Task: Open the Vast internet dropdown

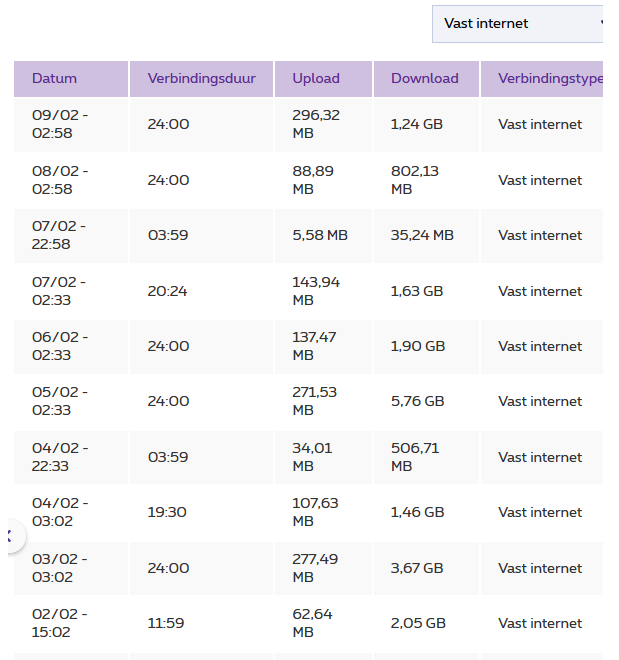Action: tap(516, 23)
